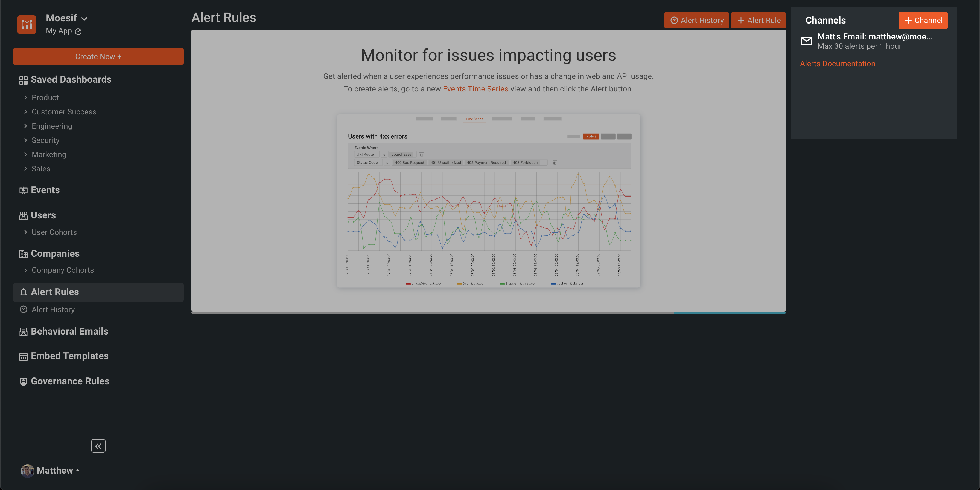Follow the Events Time Series link
The width and height of the screenshot is (980, 490).
click(475, 89)
